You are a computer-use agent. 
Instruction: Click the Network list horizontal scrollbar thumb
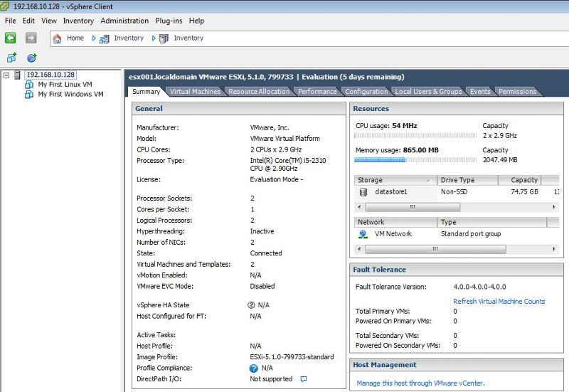(x=435, y=249)
